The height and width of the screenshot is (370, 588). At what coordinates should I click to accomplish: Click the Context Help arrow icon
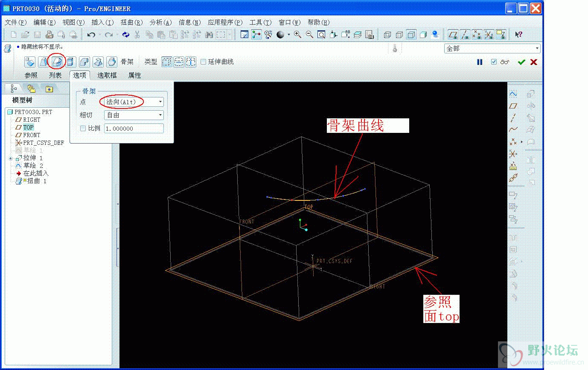[518, 35]
